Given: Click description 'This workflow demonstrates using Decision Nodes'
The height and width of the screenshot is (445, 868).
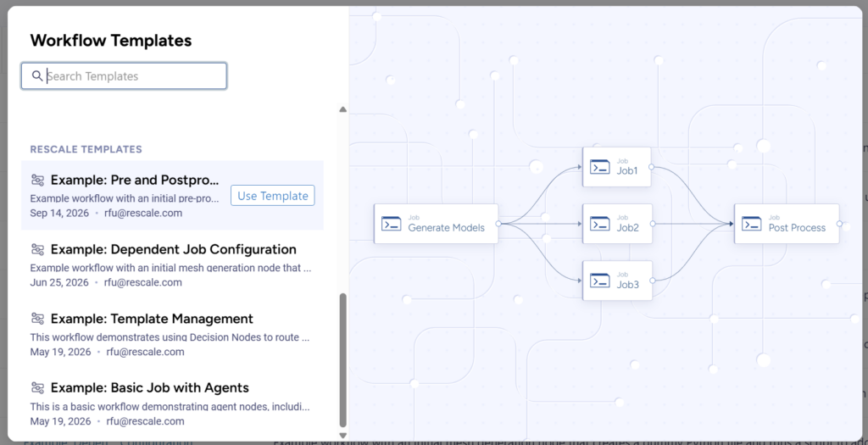Looking at the screenshot, I should pyautogui.click(x=170, y=337).
